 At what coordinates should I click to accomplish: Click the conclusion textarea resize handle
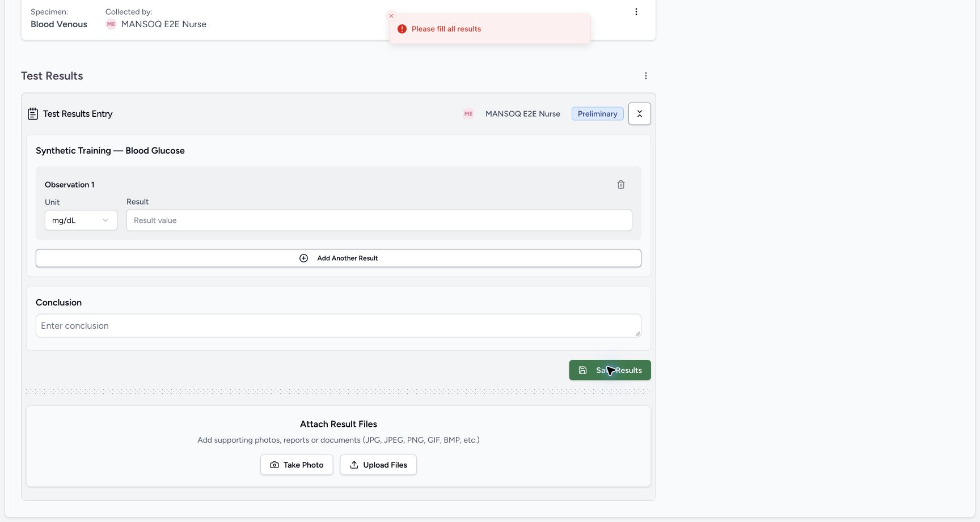coord(637,334)
